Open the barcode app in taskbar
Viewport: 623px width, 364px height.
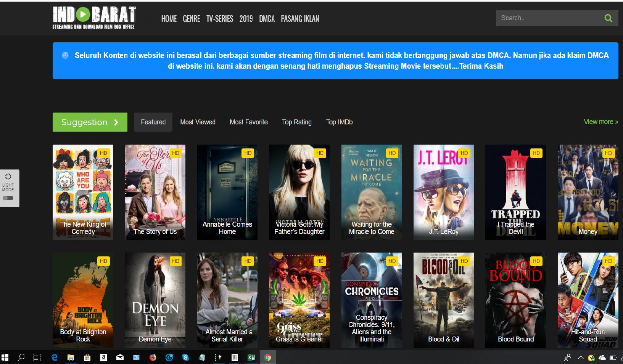[235, 358]
